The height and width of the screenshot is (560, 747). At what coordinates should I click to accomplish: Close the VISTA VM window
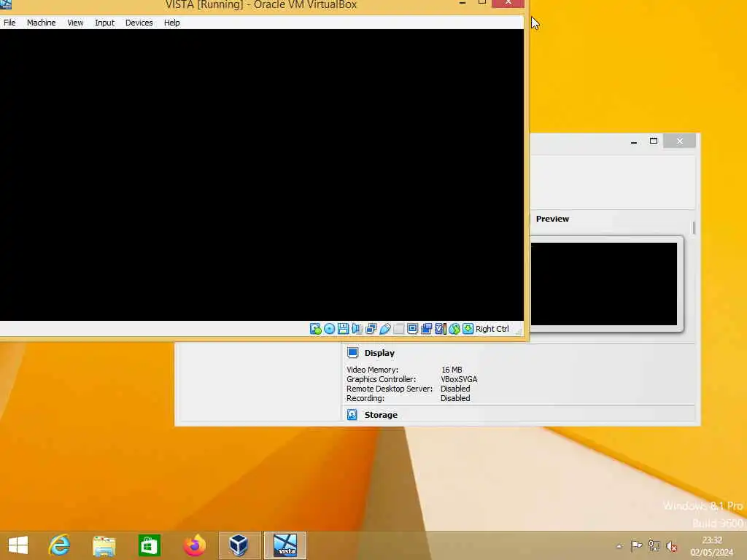pyautogui.click(x=508, y=4)
